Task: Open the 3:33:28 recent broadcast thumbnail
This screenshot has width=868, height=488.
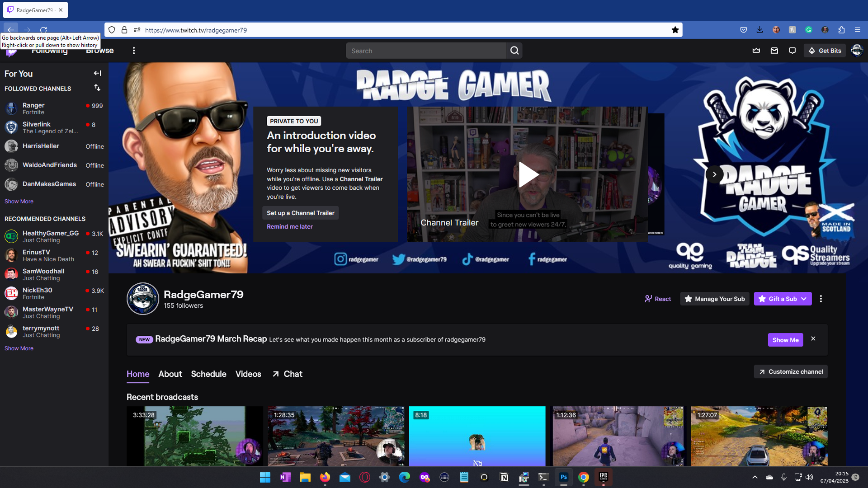Action: click(195, 436)
